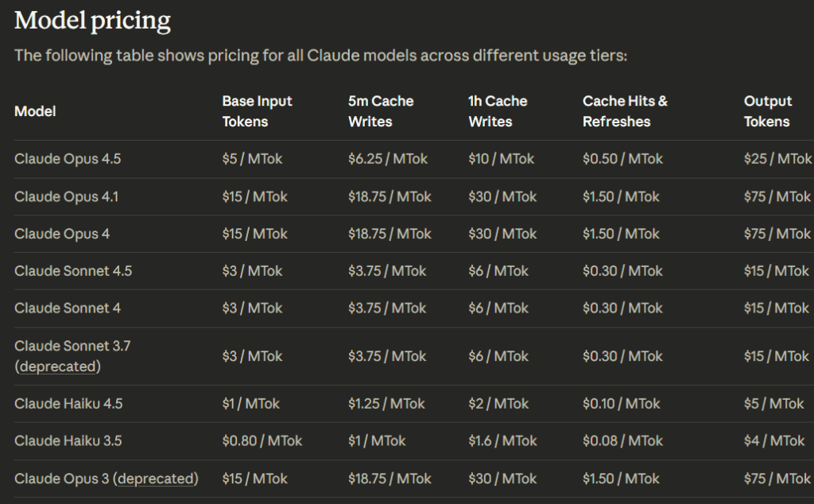
Task: Click the $0.80 / MTok base input price
Action: (x=262, y=440)
